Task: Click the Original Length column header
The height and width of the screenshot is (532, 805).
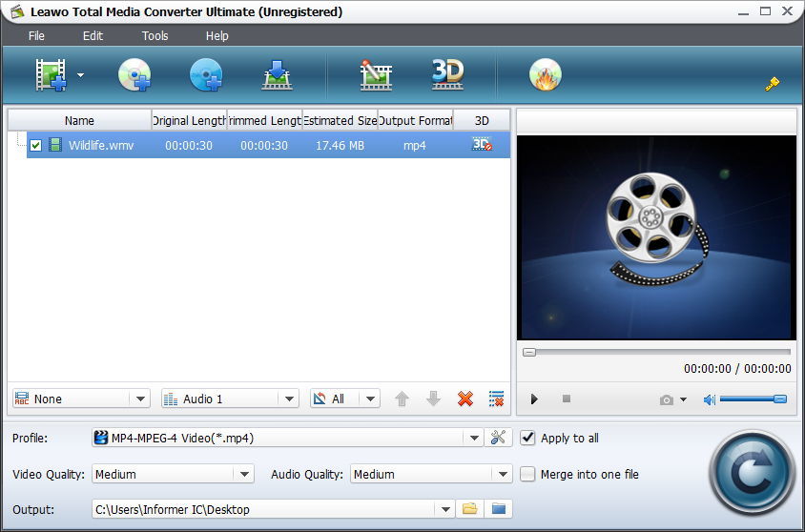Action: point(190,120)
